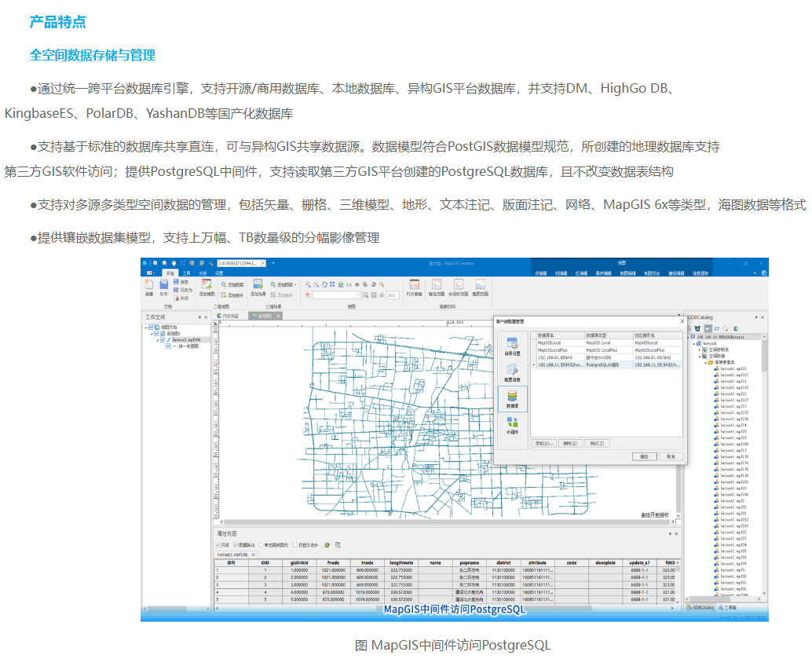Collapse 简单要素类 folder in GDBCatalog
812x659 pixels.
click(704, 363)
